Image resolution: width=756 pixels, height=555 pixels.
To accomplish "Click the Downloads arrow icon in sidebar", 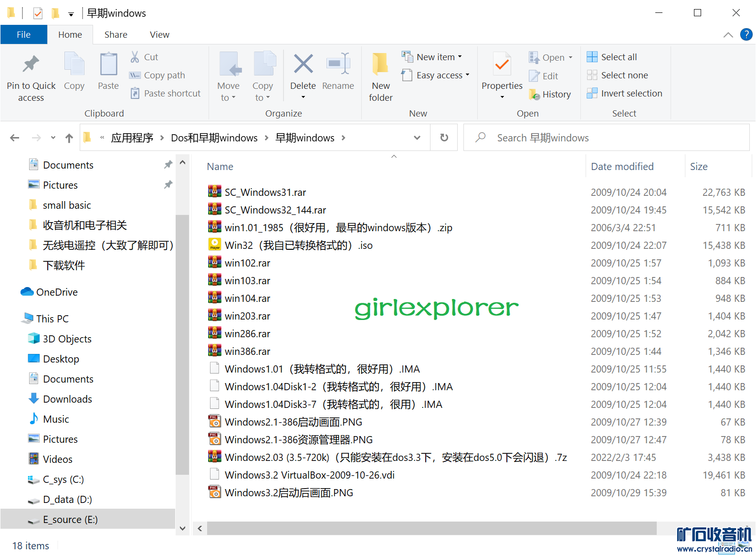I will 33,399.
